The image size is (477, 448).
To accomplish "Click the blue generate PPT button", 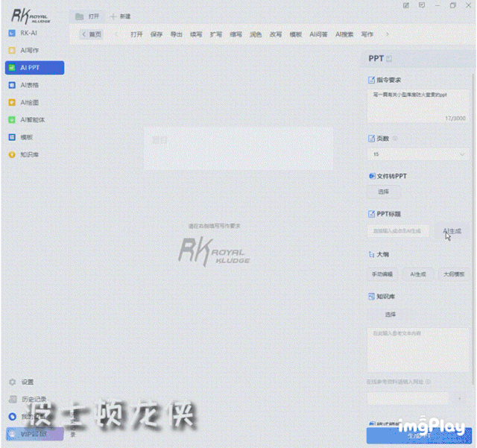I will pyautogui.click(x=419, y=436).
